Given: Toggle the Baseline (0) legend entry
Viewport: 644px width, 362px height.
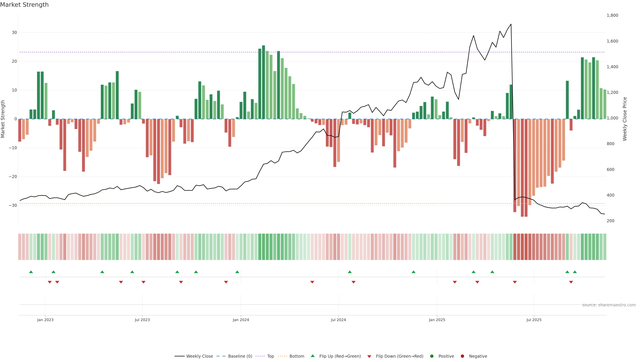Looking at the screenshot, I should pos(240,356).
